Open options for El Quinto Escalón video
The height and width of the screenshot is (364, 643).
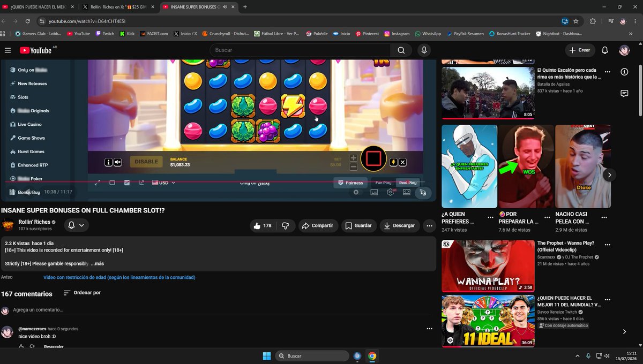point(607,71)
